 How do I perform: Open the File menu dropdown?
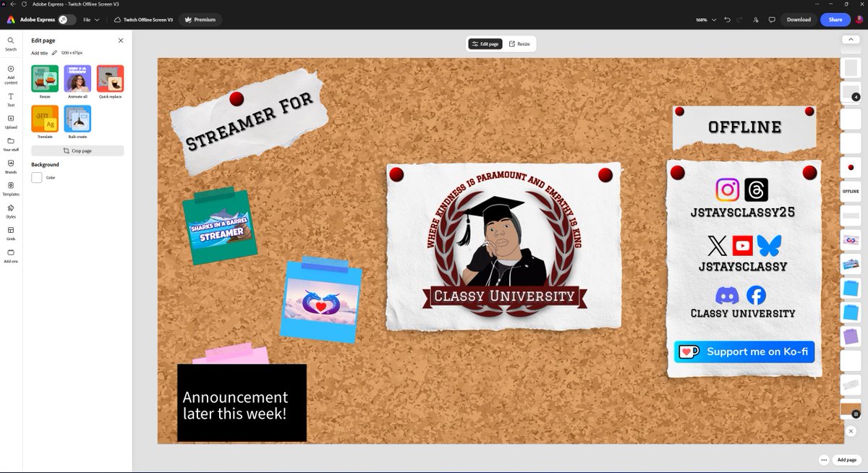coord(91,20)
